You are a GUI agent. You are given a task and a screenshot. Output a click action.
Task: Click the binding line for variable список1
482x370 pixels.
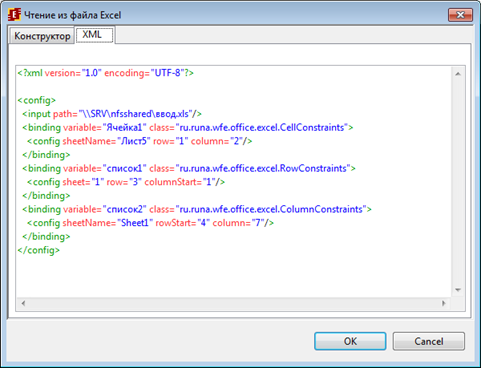click(189, 169)
